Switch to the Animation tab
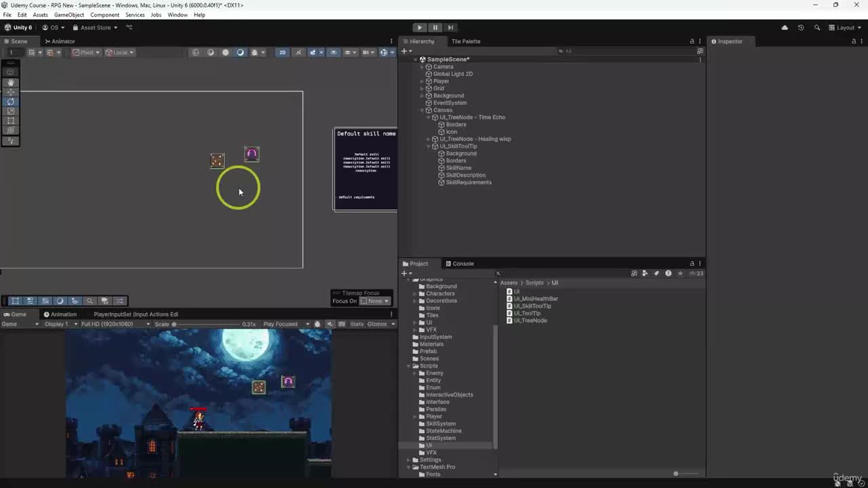868x488 pixels. [60, 314]
